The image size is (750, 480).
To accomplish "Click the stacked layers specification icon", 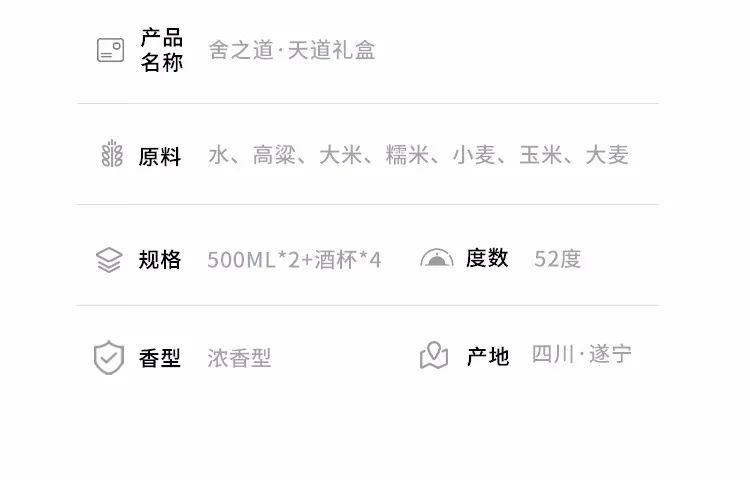I will point(109,260).
